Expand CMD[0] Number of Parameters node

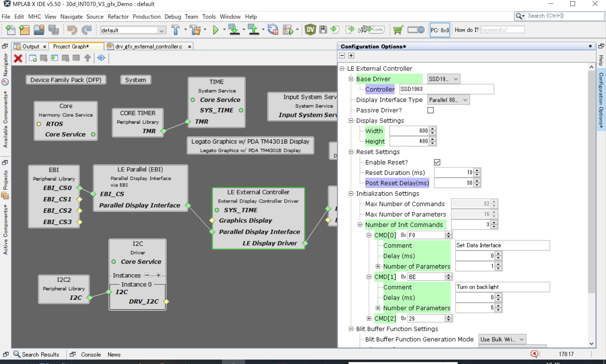coord(378,266)
